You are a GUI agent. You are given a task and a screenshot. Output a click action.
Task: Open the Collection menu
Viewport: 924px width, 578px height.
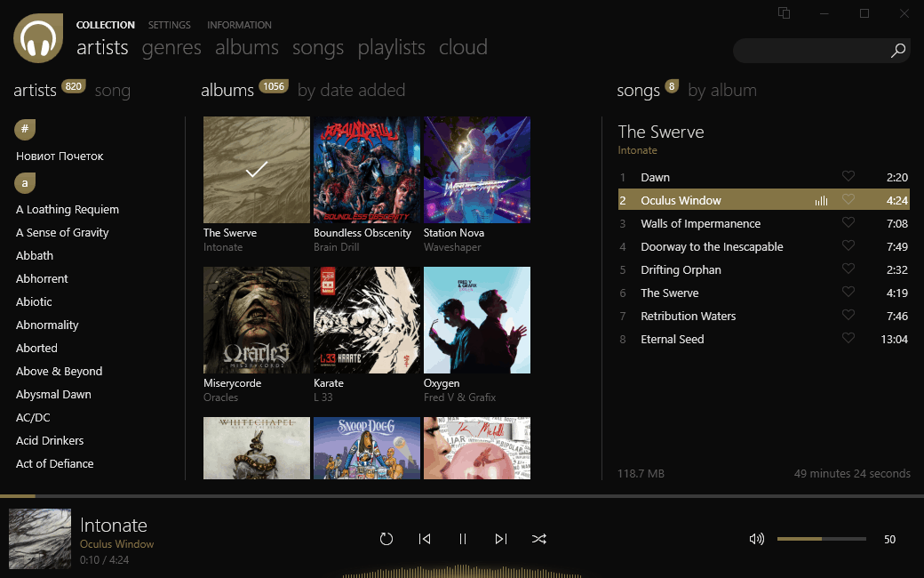pos(106,25)
